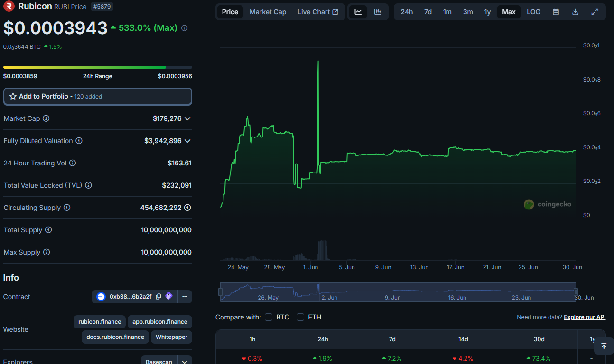Click the contract address 0xb38...6b2a2f
Screen dimensions: 614x364
[130, 297]
